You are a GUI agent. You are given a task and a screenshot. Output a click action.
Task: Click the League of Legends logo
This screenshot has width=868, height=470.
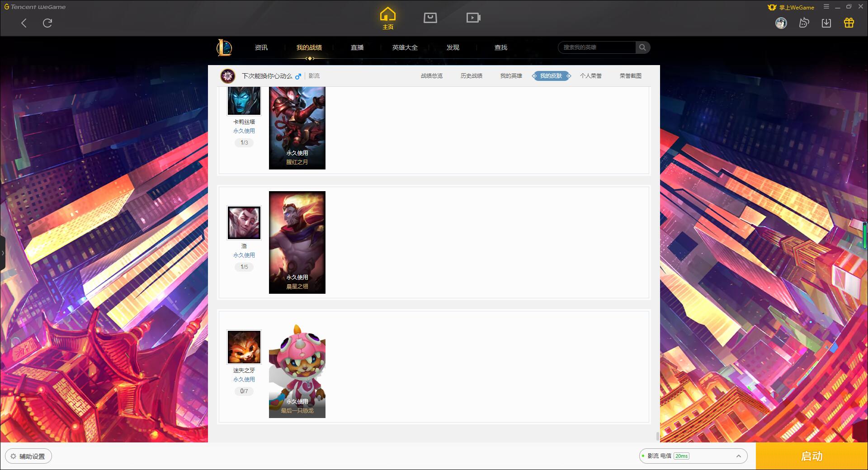[224, 47]
